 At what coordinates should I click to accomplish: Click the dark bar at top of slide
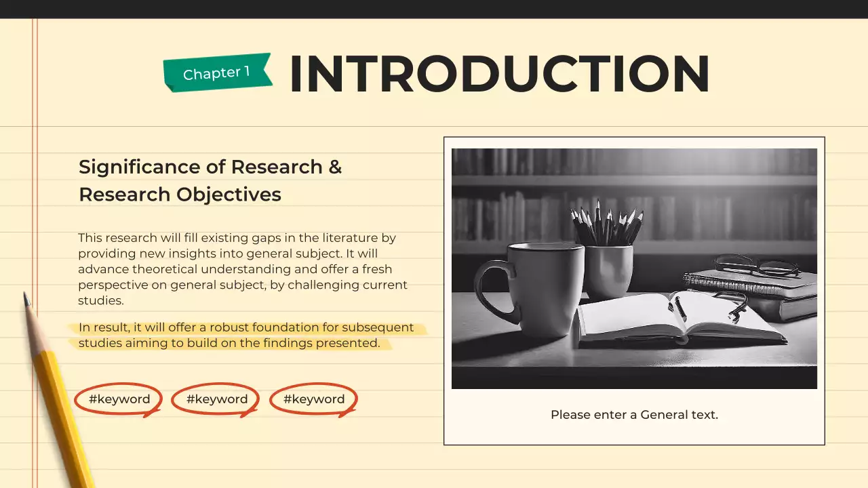tap(434, 9)
